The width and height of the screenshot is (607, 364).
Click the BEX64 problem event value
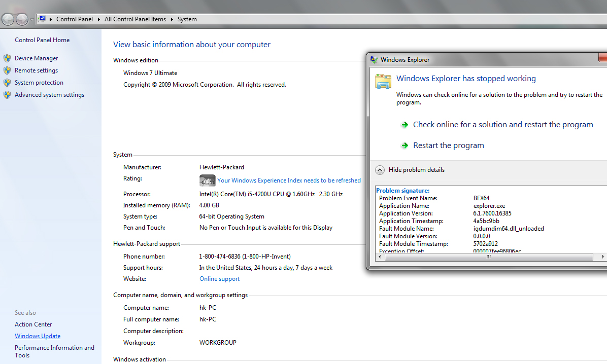coord(481,198)
